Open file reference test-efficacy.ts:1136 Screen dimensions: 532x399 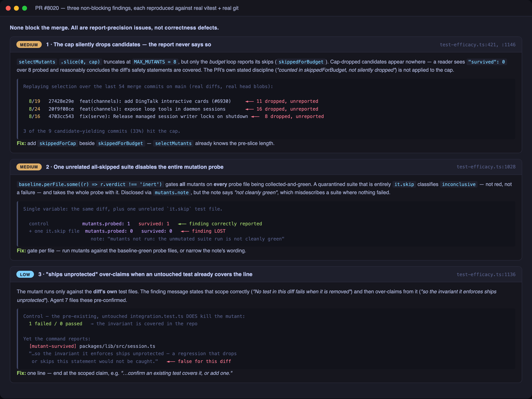coord(486,274)
